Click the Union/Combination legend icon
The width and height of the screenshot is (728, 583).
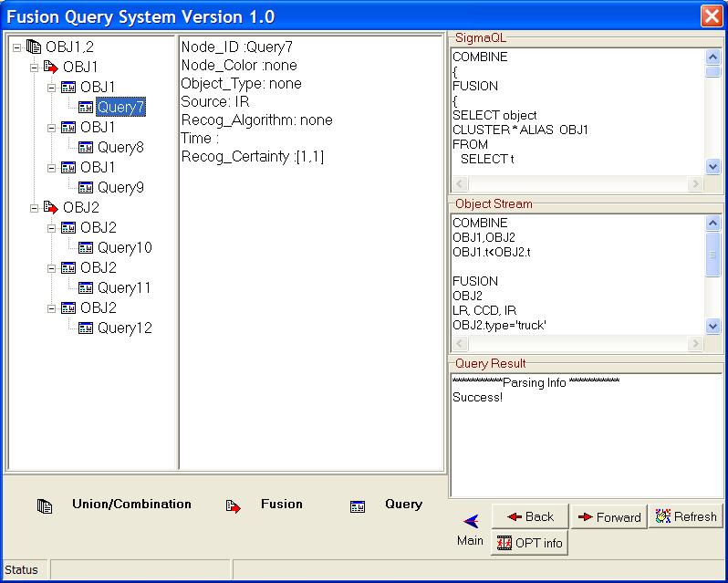[x=45, y=506]
